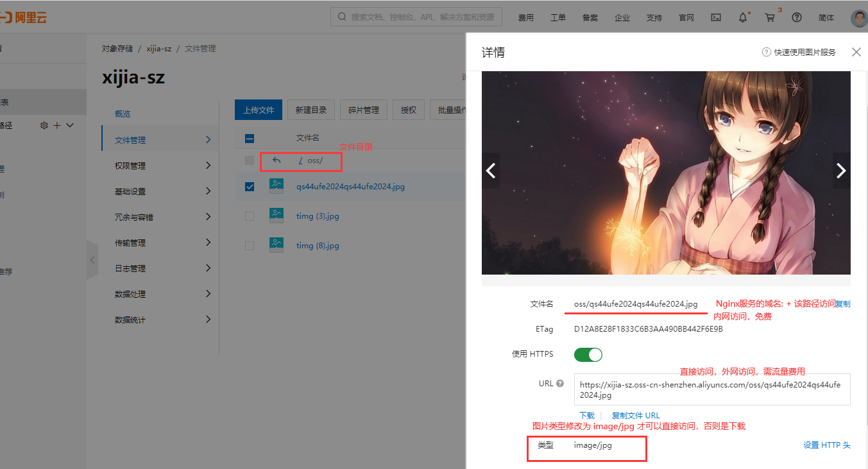Screen dimensions: 868x469
Task: Click the sidebar settings gear icon
Action: (x=44, y=125)
